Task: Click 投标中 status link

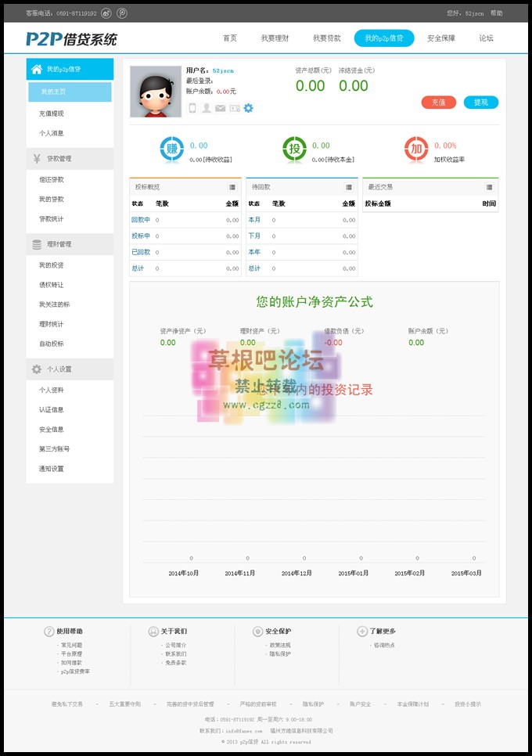Action: pyautogui.click(x=141, y=236)
